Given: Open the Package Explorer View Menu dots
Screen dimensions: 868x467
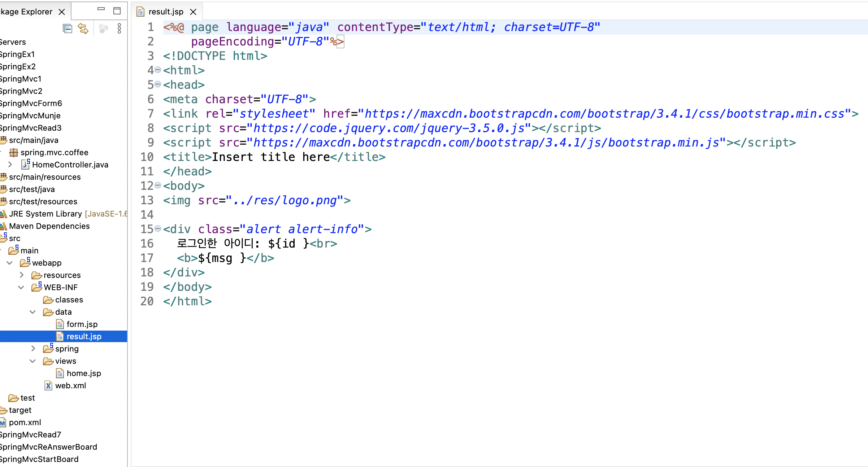Looking at the screenshot, I should pyautogui.click(x=119, y=29).
